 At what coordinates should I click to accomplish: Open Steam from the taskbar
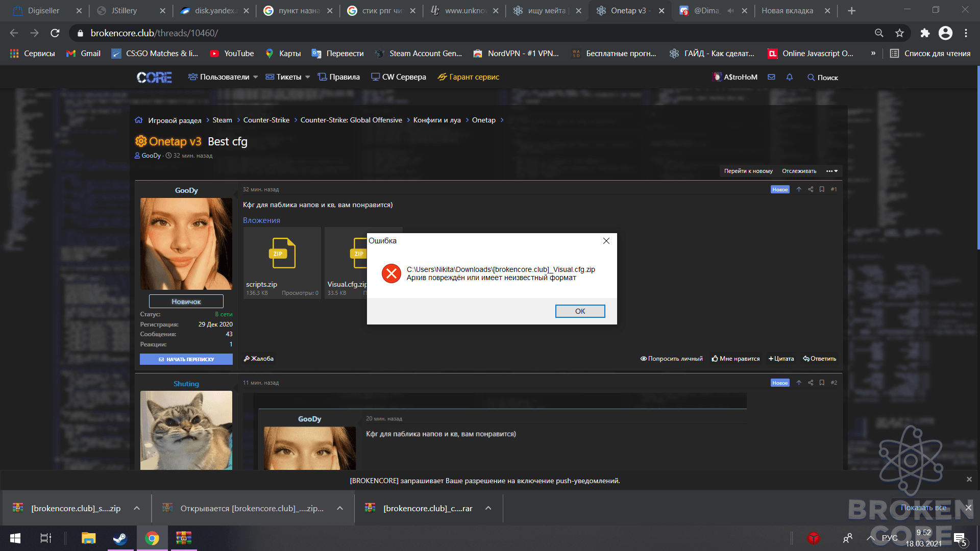(x=120, y=538)
